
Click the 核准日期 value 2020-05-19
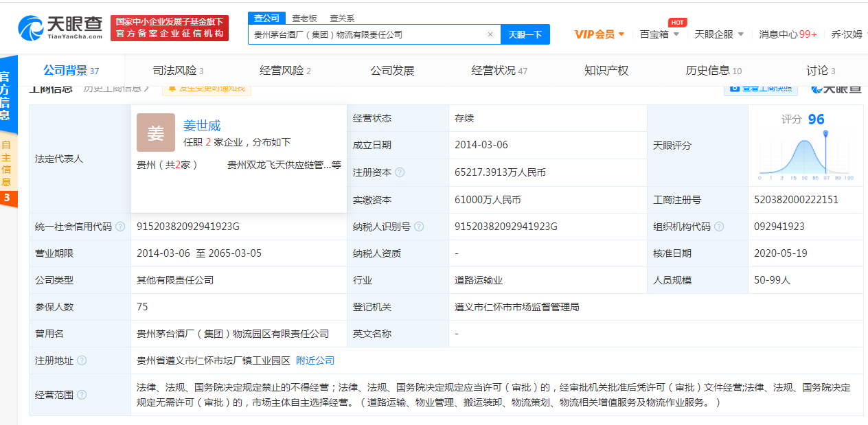click(781, 253)
